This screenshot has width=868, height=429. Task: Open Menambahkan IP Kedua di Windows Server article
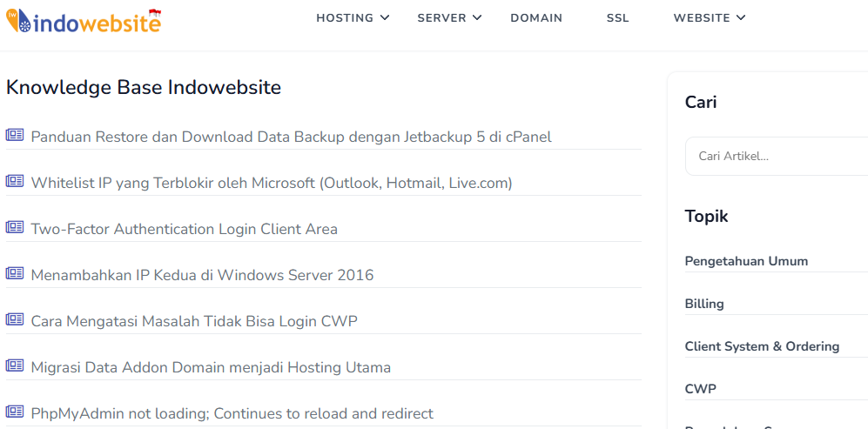(202, 275)
